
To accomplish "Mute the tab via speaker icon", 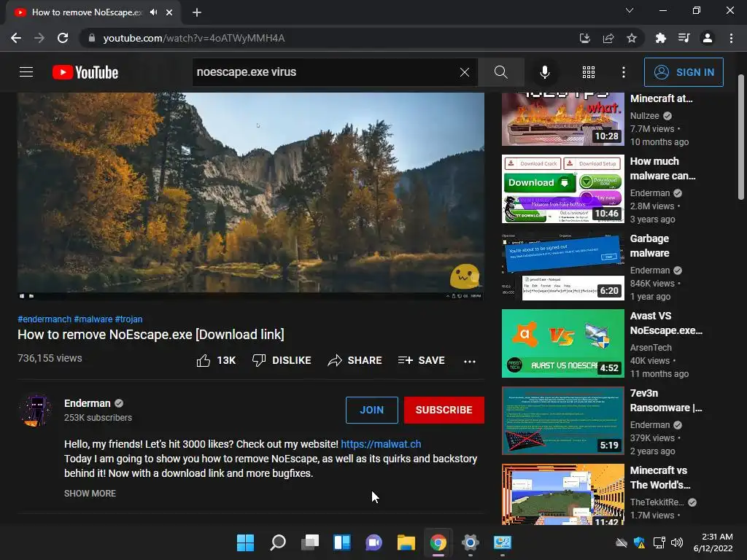I will tap(153, 12).
